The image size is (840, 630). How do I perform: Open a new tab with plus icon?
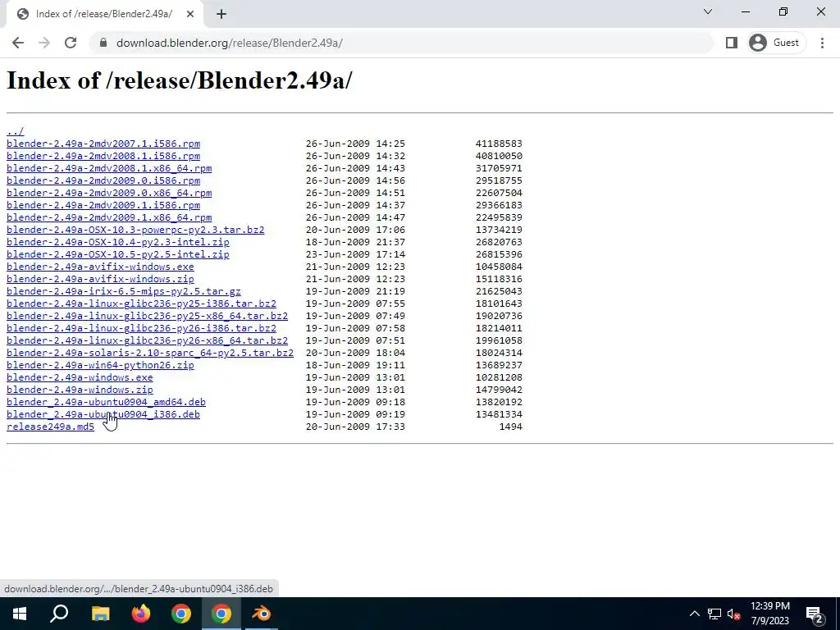coord(221,14)
